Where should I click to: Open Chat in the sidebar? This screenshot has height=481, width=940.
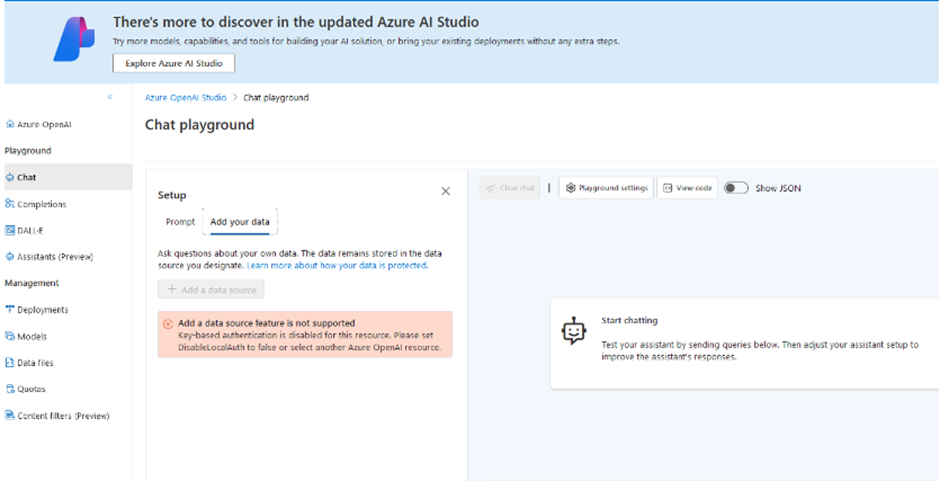(x=66, y=178)
